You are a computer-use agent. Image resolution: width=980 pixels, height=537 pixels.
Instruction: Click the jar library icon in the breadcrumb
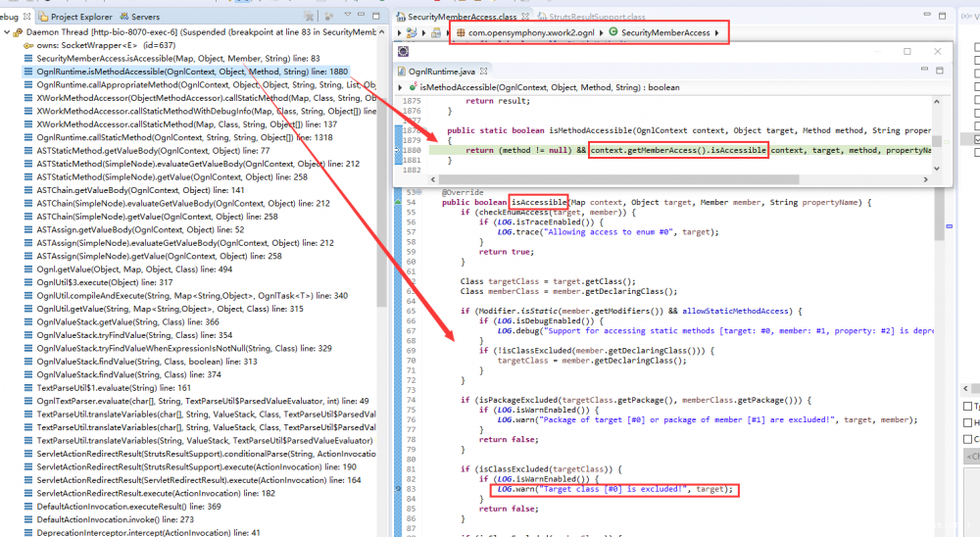(x=436, y=32)
